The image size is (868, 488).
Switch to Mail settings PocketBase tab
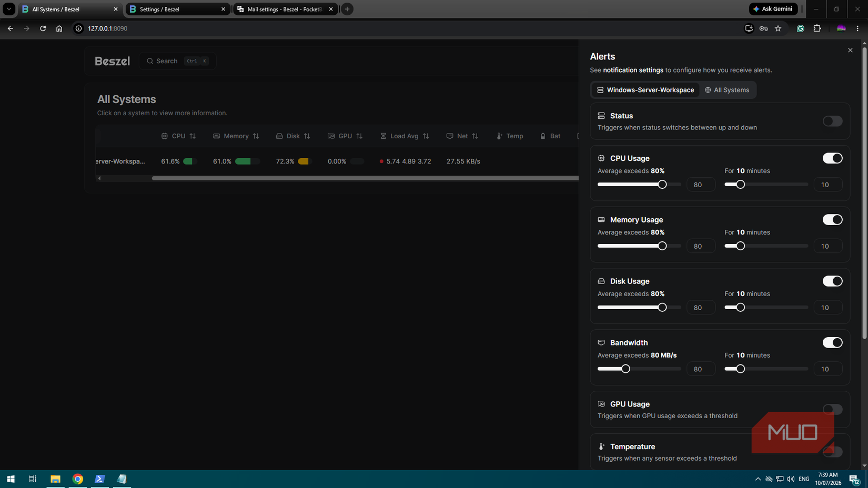pyautogui.click(x=286, y=9)
